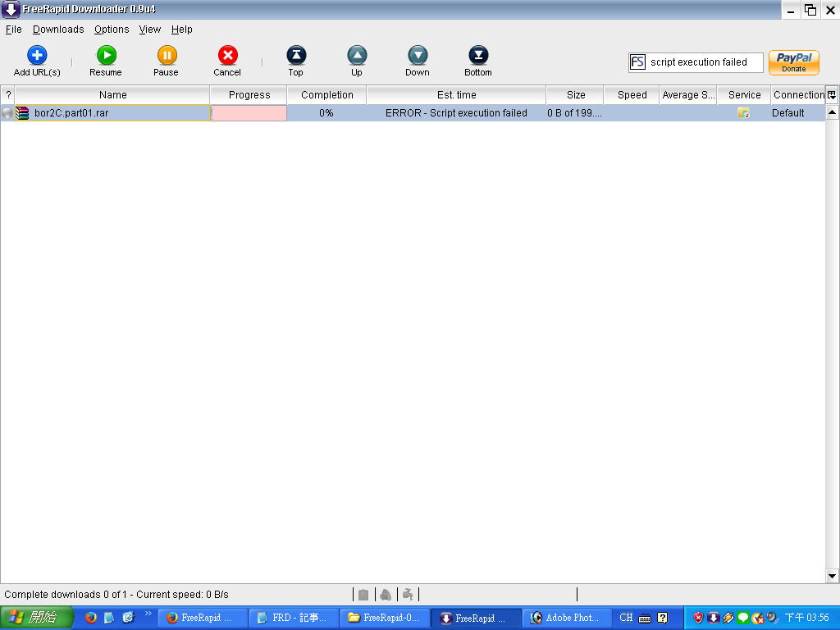Image resolution: width=840 pixels, height=630 pixels.
Task: Click the Add URL(s) toolbar icon
Action: click(37, 56)
